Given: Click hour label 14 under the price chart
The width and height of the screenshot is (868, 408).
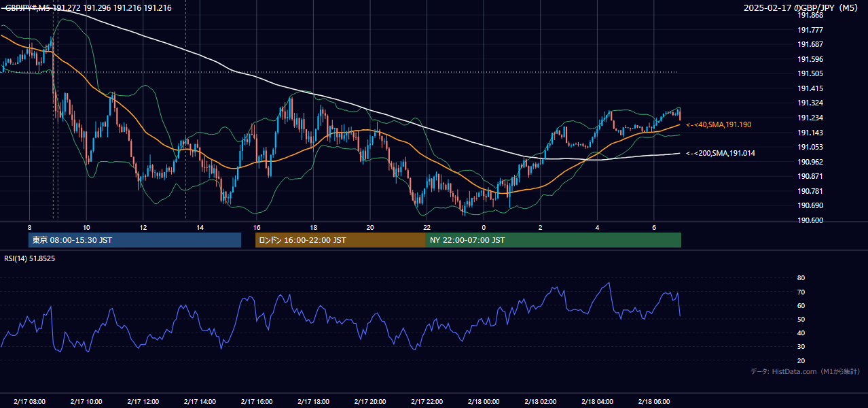Looking at the screenshot, I should pyautogui.click(x=200, y=227).
